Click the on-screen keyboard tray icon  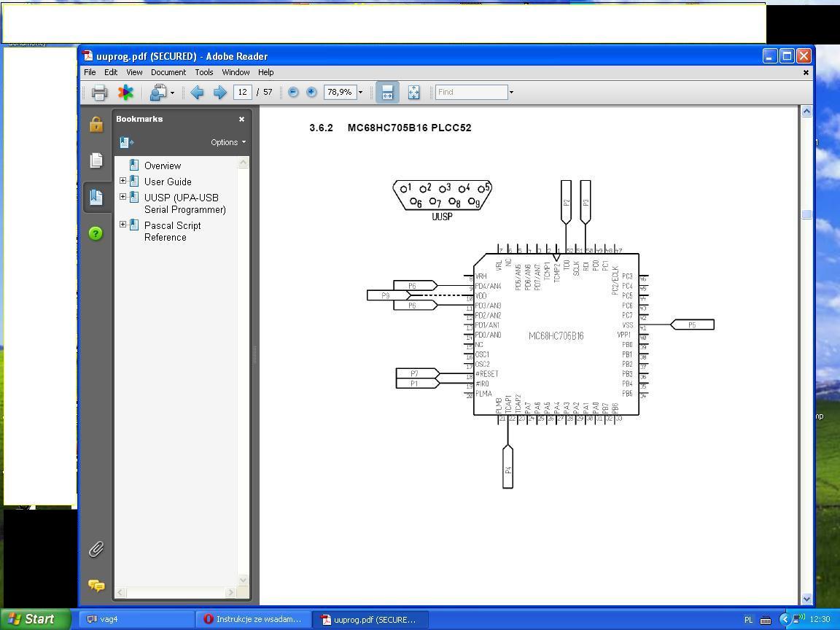(766, 621)
